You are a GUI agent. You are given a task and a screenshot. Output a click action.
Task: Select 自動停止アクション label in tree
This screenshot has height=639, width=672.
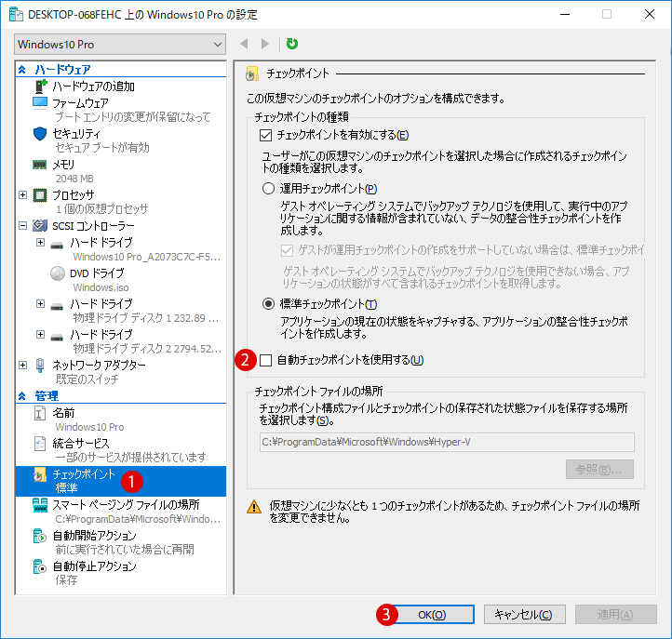[x=94, y=566]
